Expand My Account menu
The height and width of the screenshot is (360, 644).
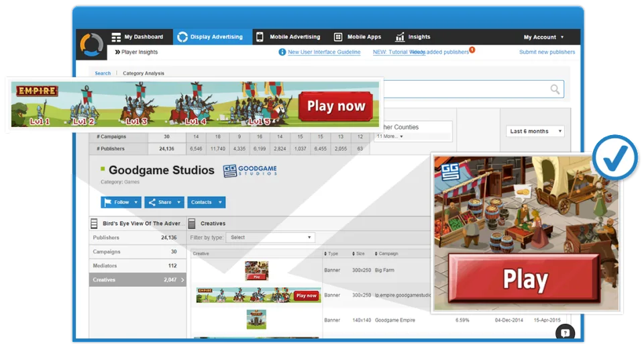(543, 37)
